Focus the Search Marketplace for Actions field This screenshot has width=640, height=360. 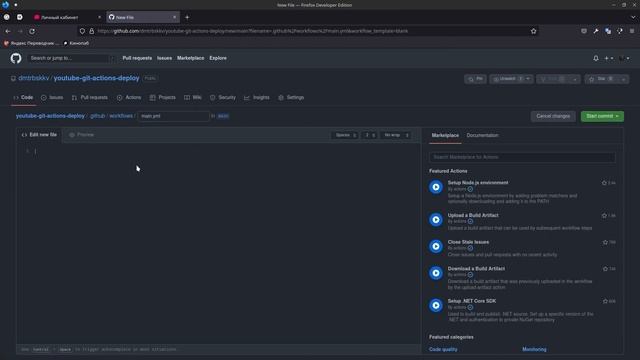click(x=522, y=157)
